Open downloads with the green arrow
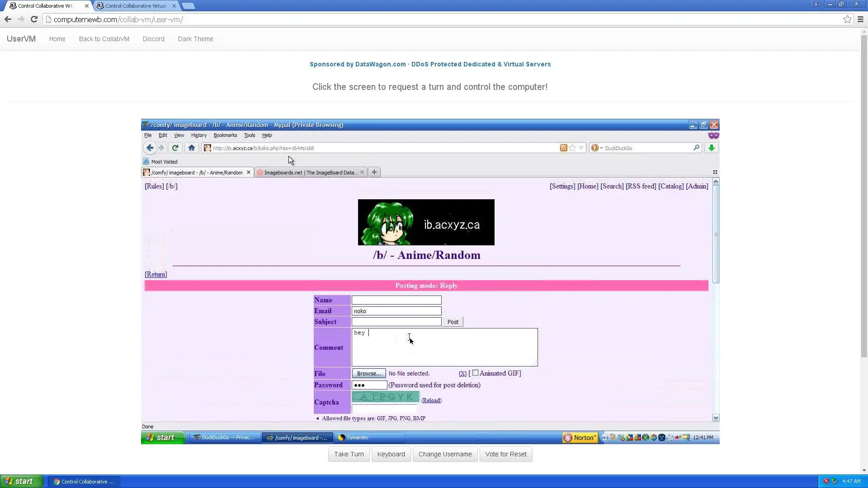 pyautogui.click(x=711, y=148)
